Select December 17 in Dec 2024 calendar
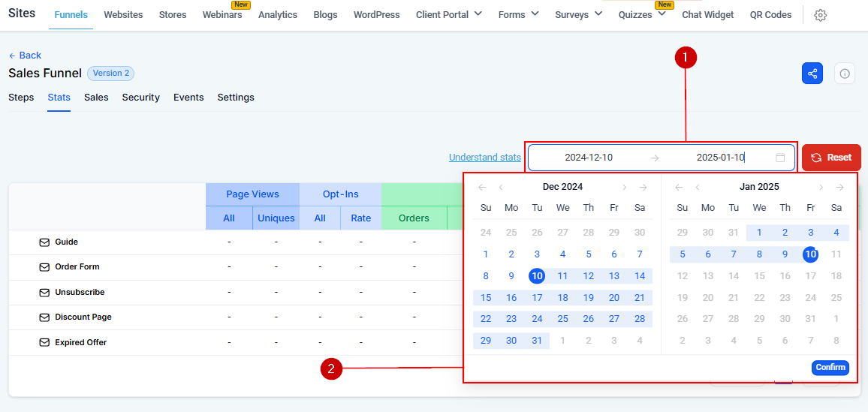The image size is (868, 412). [x=537, y=297]
